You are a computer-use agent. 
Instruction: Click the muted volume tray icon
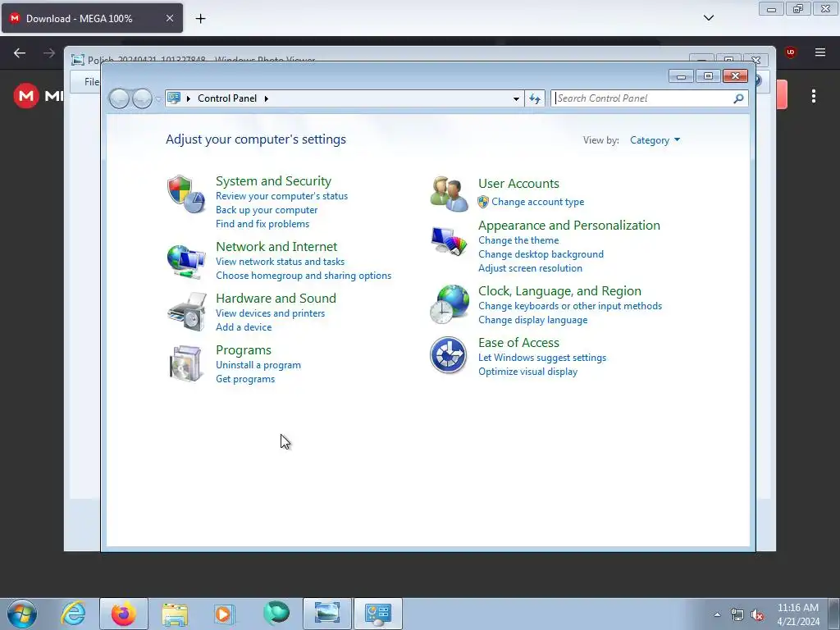click(x=757, y=615)
